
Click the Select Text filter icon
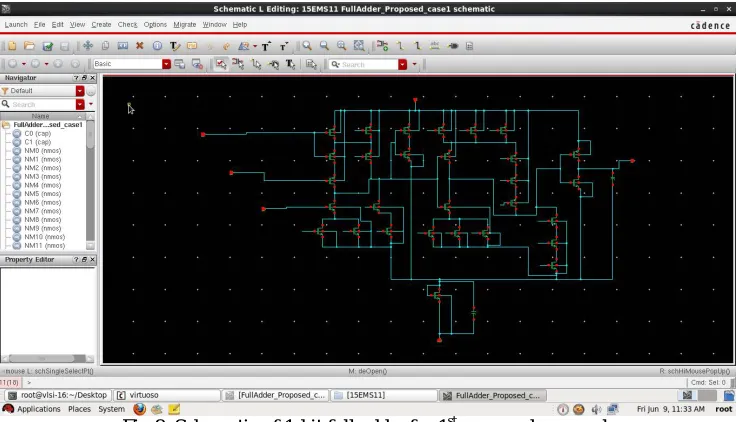[x=290, y=64]
